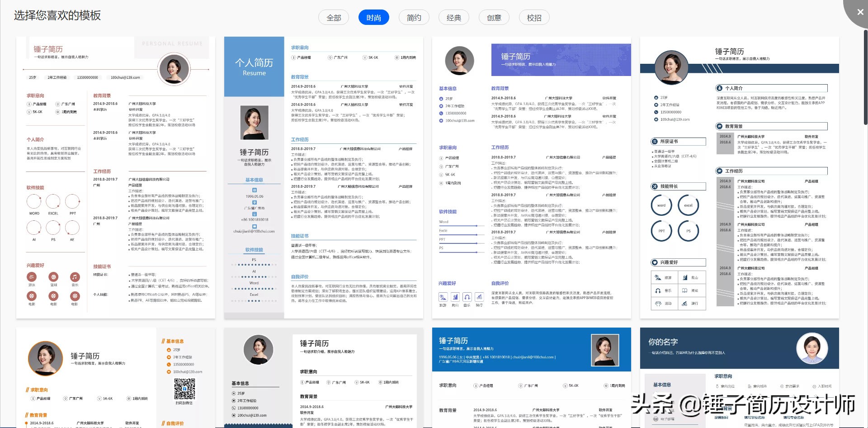Select the 创意 tab
This screenshot has width=868, height=428.
pyautogui.click(x=494, y=18)
